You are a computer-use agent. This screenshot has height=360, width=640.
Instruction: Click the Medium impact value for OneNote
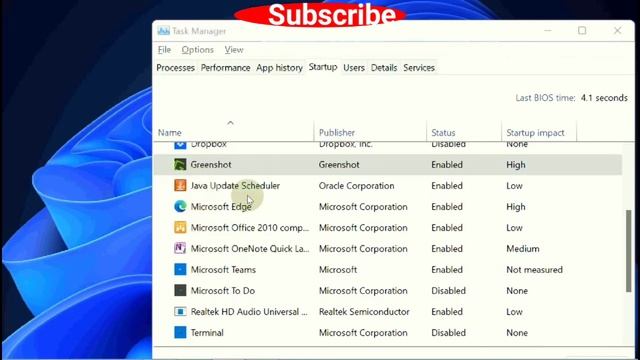522,249
